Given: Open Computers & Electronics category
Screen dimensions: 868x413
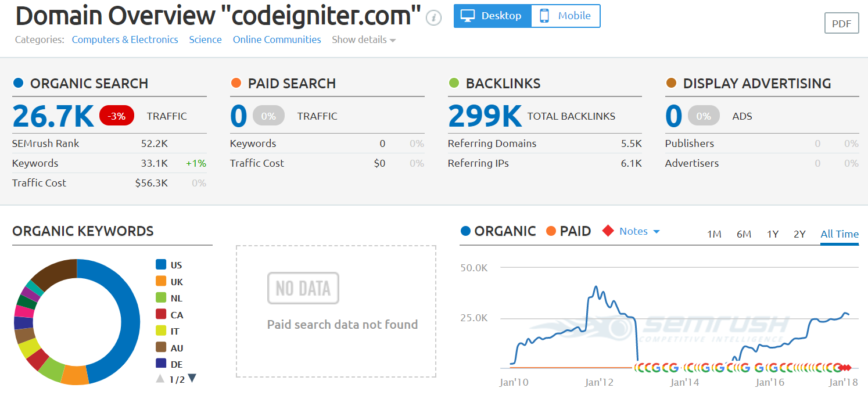Looking at the screenshot, I should point(125,39).
